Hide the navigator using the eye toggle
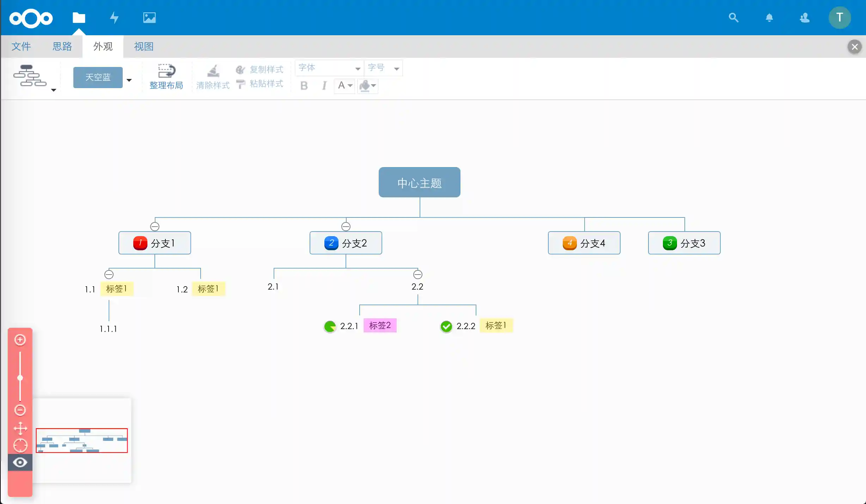 [x=20, y=462]
